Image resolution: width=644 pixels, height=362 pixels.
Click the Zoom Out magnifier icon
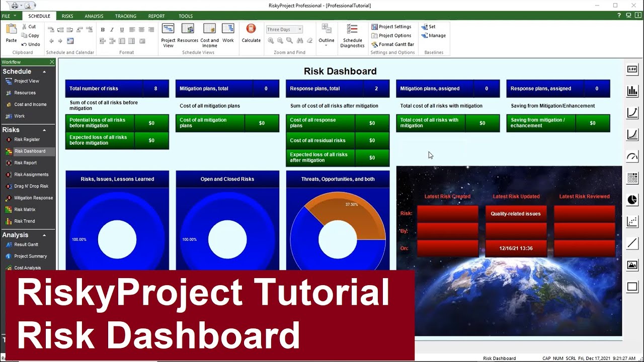(x=280, y=41)
